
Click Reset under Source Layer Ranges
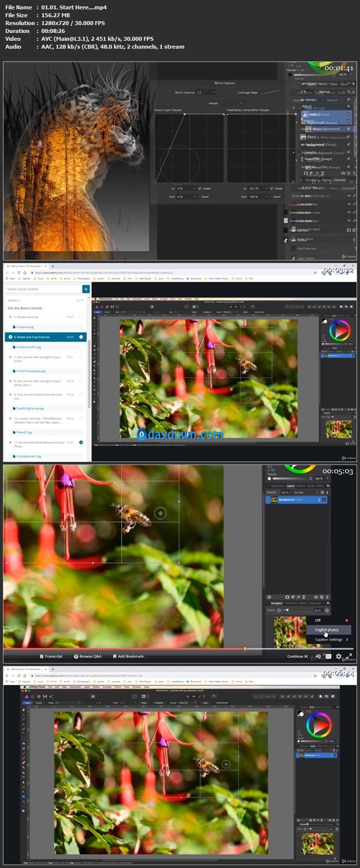coord(205,197)
